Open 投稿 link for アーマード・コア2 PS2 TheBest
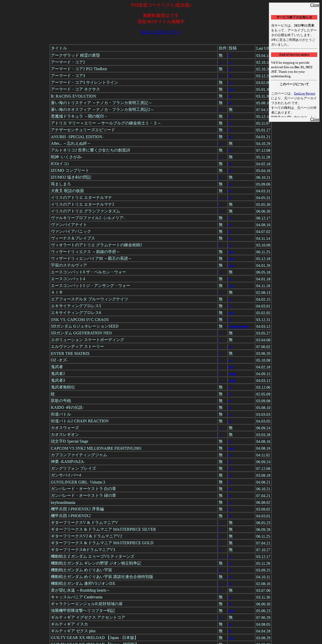 click(230, 69)
